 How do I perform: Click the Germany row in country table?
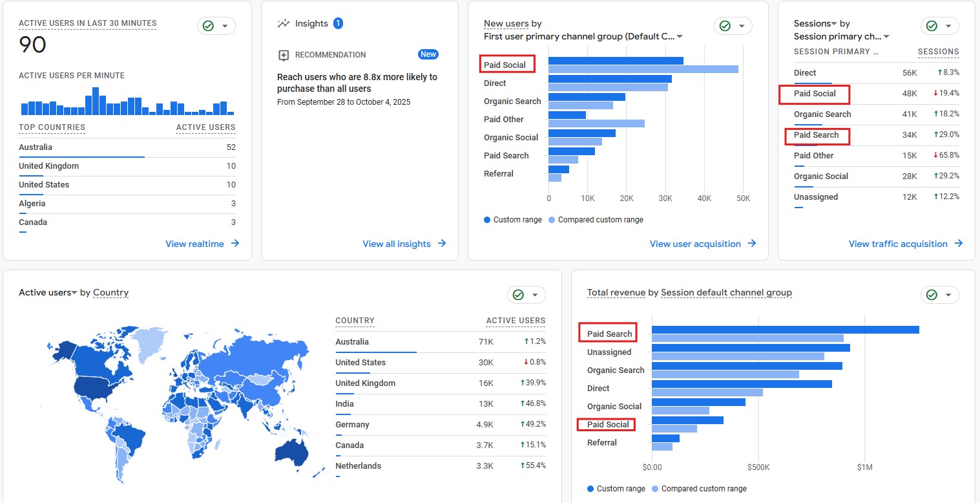pos(441,425)
